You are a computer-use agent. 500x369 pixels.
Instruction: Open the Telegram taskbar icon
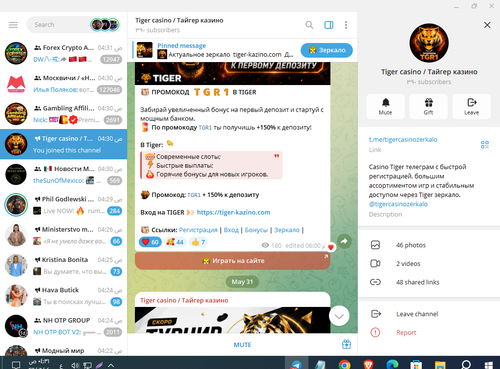[296, 364]
